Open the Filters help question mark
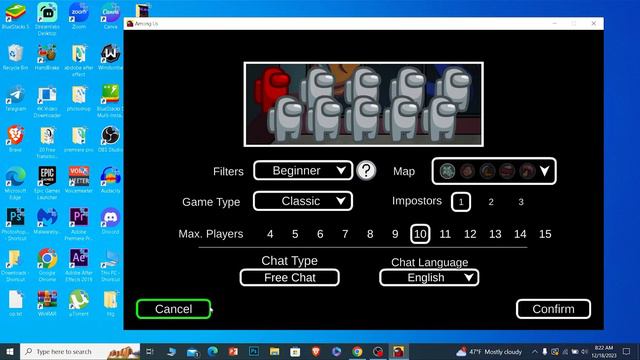The image size is (640, 360). (x=366, y=171)
